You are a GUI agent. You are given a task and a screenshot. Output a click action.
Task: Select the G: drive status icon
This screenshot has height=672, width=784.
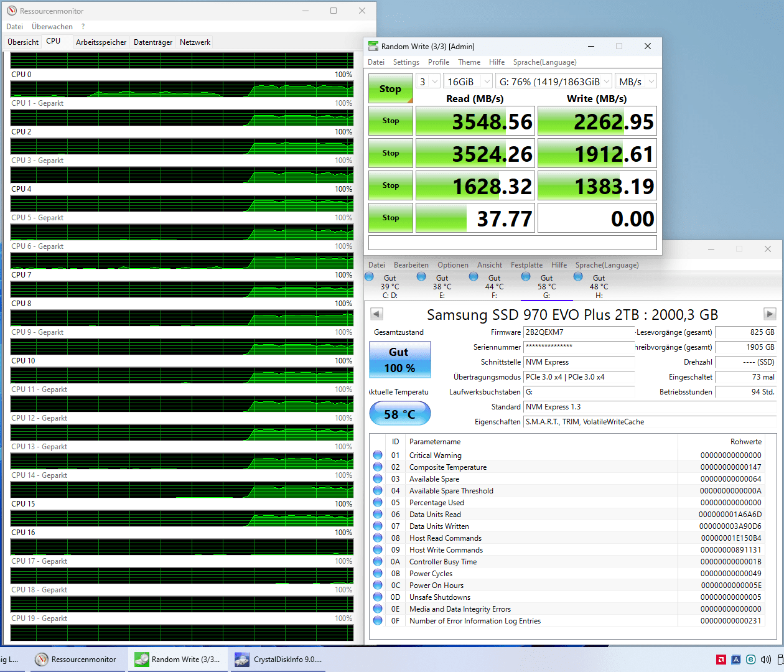pyautogui.click(x=526, y=276)
